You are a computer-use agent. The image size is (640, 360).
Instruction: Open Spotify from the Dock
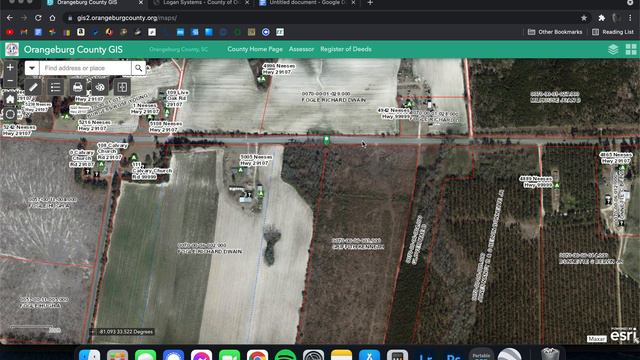click(285, 355)
